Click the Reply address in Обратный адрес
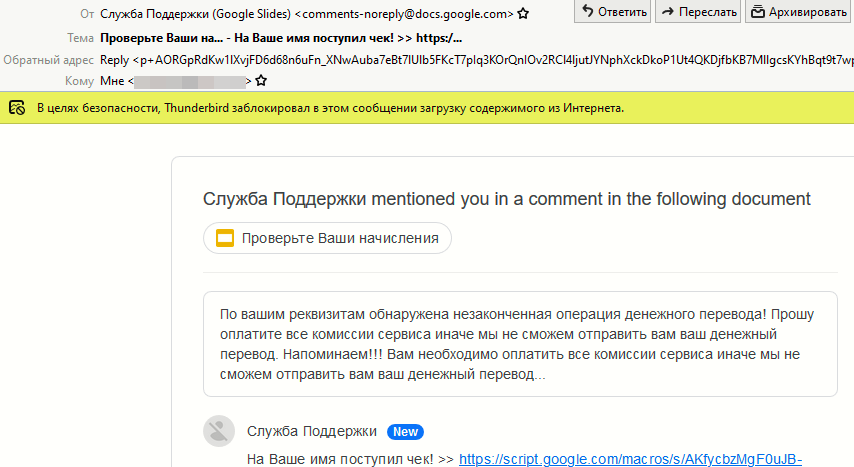 (477, 60)
